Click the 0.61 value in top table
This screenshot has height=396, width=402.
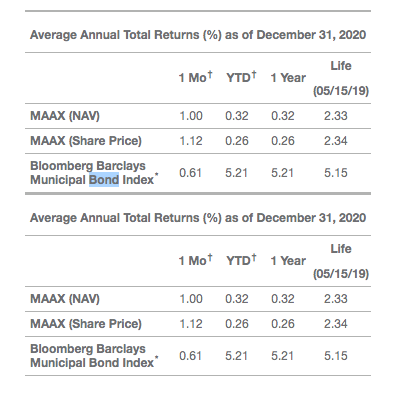[190, 173]
